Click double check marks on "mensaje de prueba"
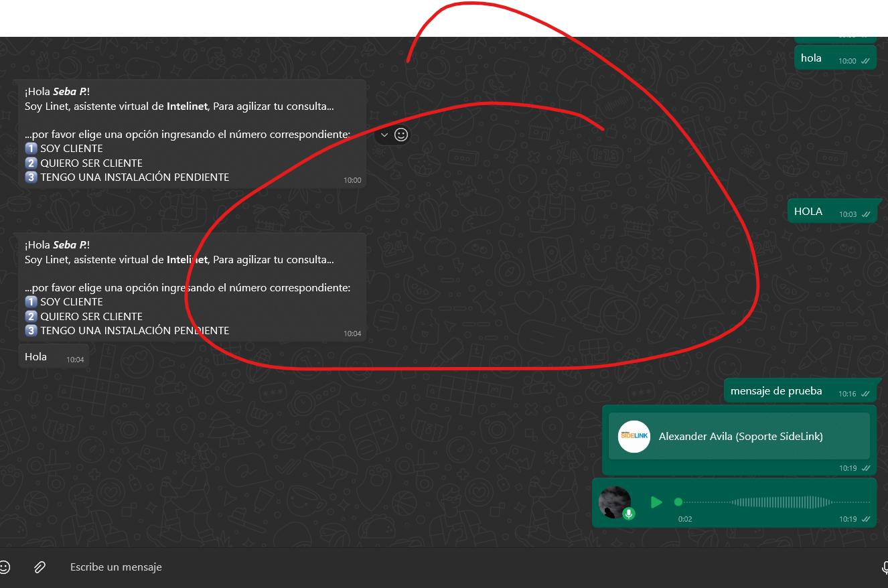Screen dimensions: 888x588 point(866,394)
